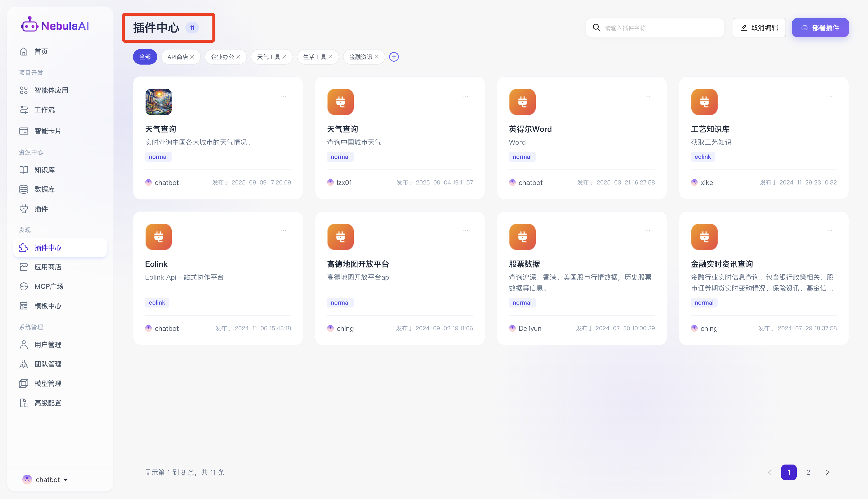Viewport: 868px width, 499px height.
Task: Switch to the 全部 category tab
Action: tap(145, 57)
